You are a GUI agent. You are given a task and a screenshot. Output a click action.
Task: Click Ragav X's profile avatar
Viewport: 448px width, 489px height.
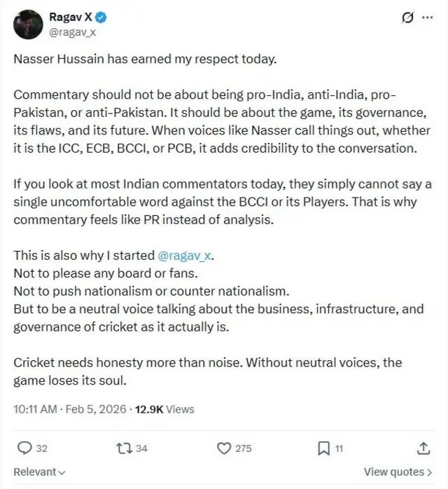[28, 25]
